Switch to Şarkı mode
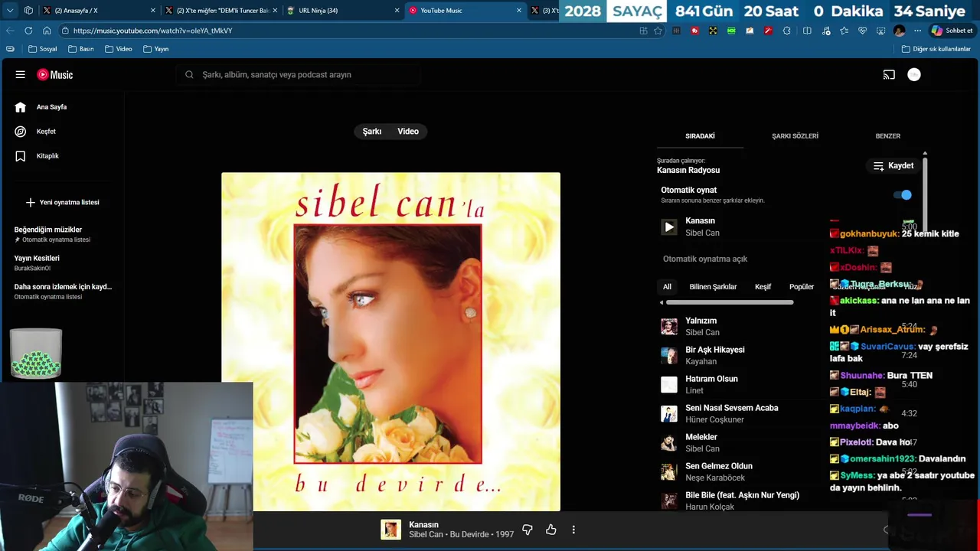This screenshot has height=551, width=980. [372, 132]
